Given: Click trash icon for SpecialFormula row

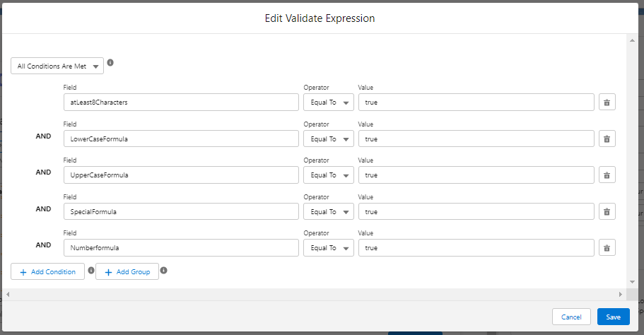Looking at the screenshot, I should [607, 212].
